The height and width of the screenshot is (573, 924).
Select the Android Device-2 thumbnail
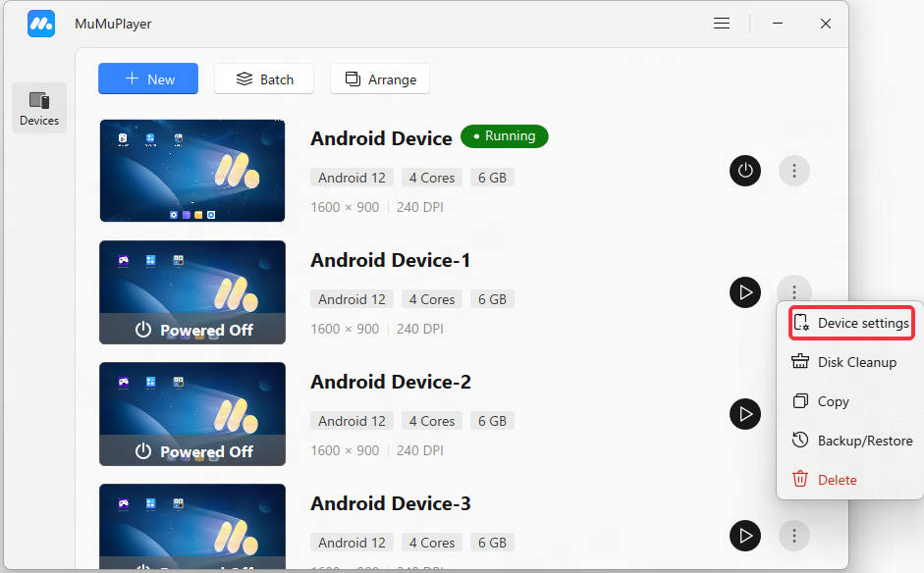click(192, 414)
